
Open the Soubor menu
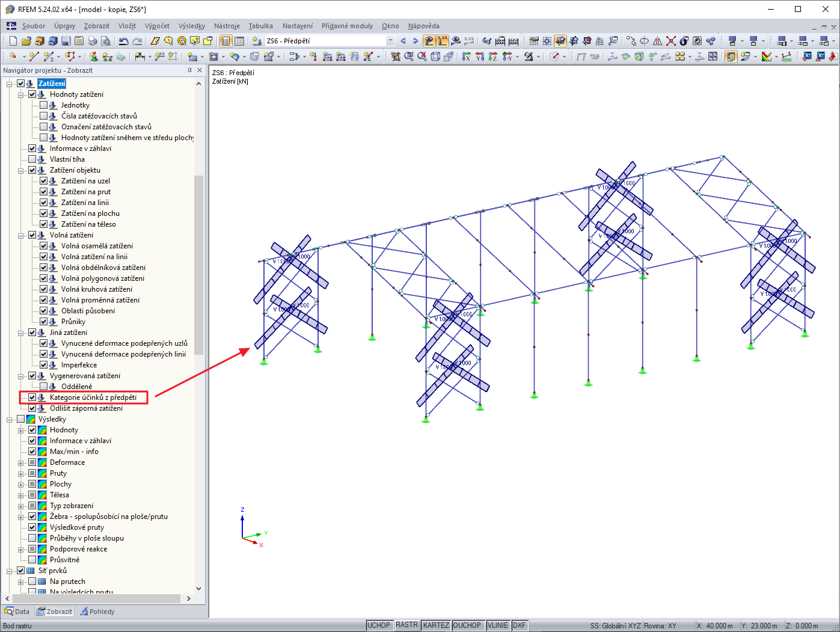[x=34, y=26]
